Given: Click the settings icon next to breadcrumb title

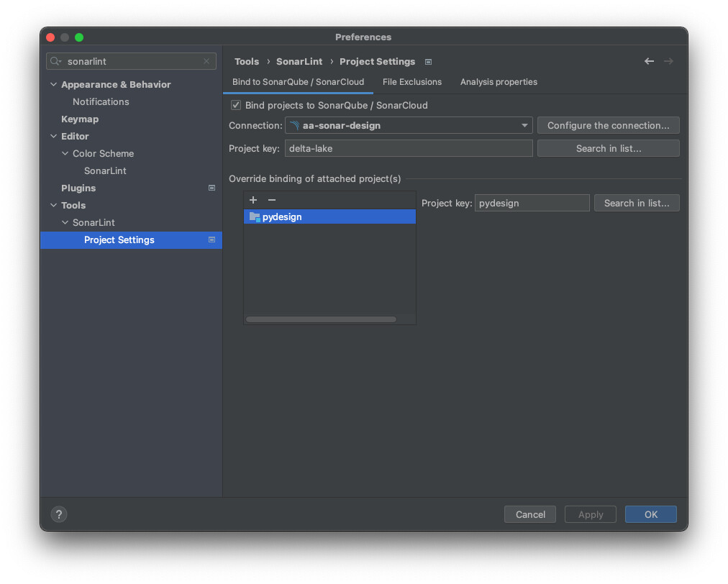Looking at the screenshot, I should click(428, 62).
